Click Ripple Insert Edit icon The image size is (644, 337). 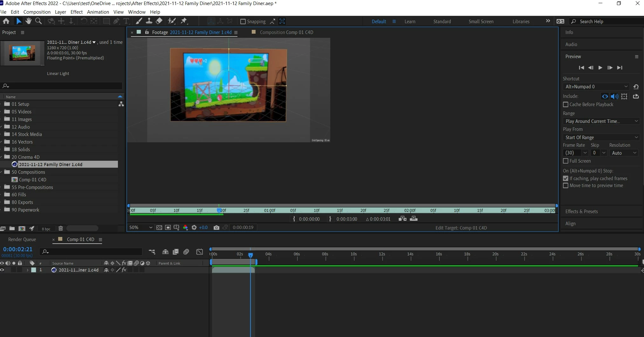pos(402,219)
